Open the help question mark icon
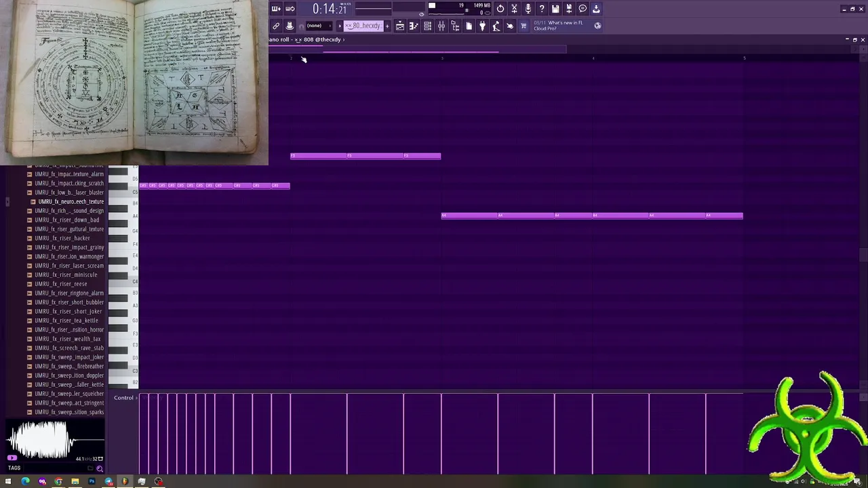Screen dimensions: 868x488 click(x=542, y=9)
